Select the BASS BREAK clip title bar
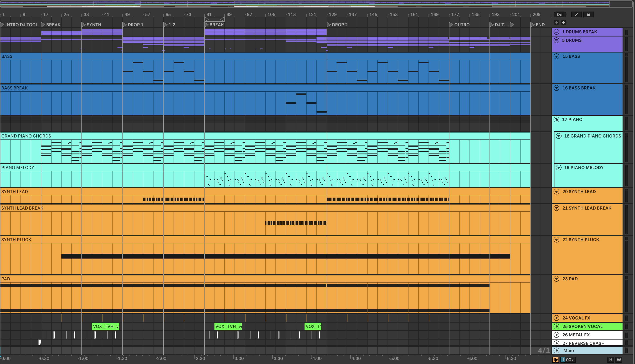 [265, 88]
